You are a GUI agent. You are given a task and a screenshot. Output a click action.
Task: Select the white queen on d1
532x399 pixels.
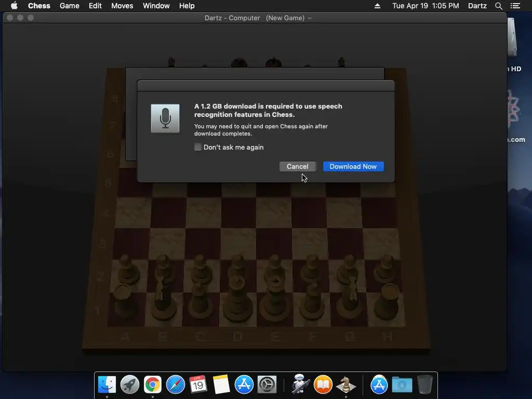coord(237,299)
